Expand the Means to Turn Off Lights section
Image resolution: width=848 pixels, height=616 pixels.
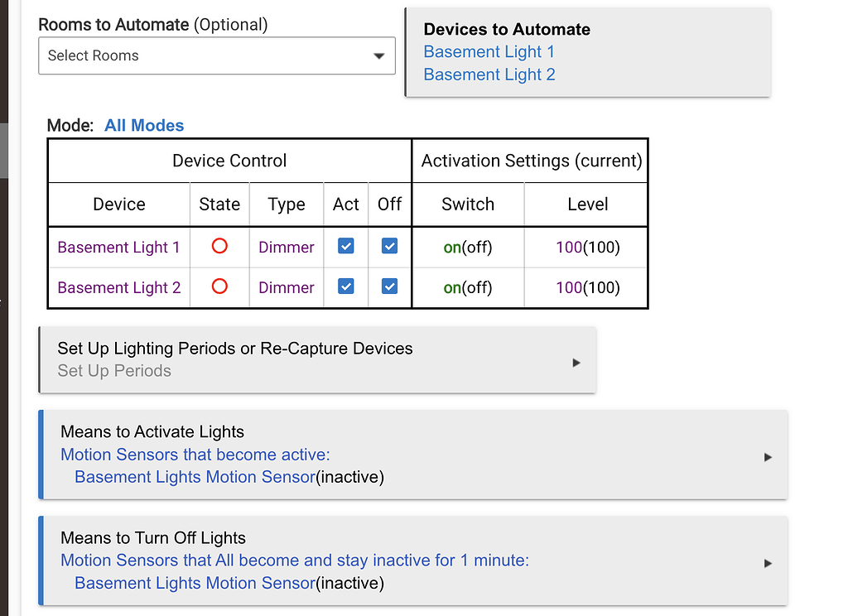click(x=767, y=561)
